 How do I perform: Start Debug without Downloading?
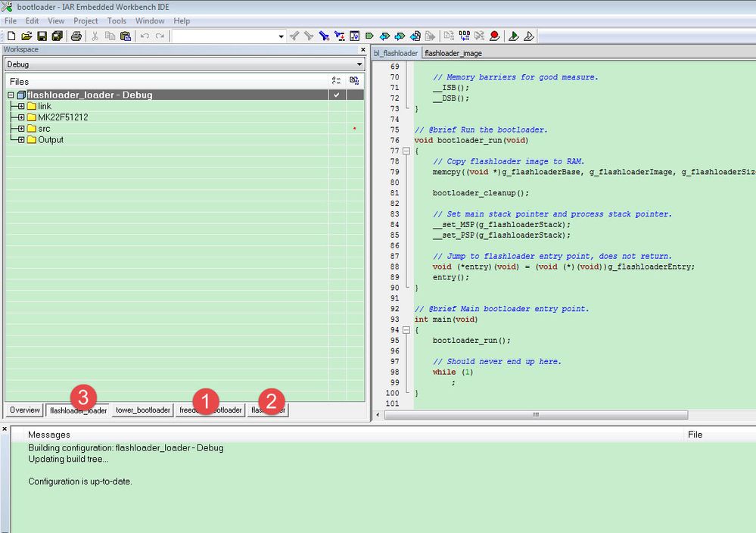[529, 36]
